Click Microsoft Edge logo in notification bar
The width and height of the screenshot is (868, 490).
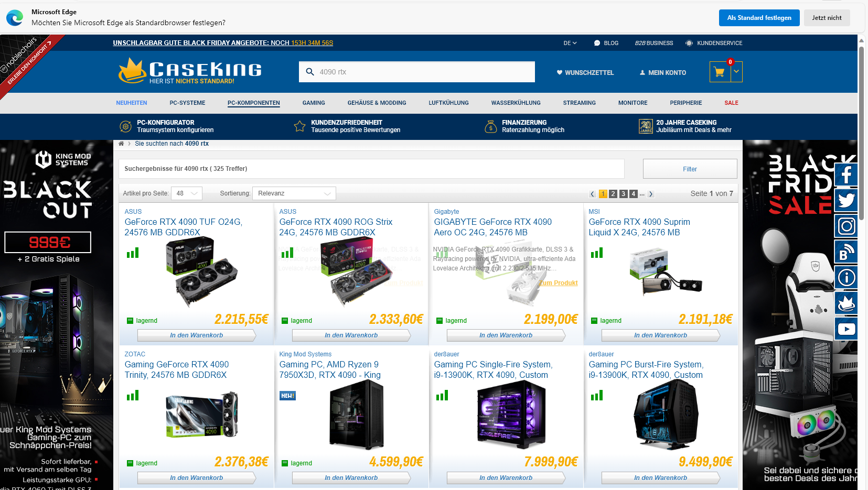15,18
